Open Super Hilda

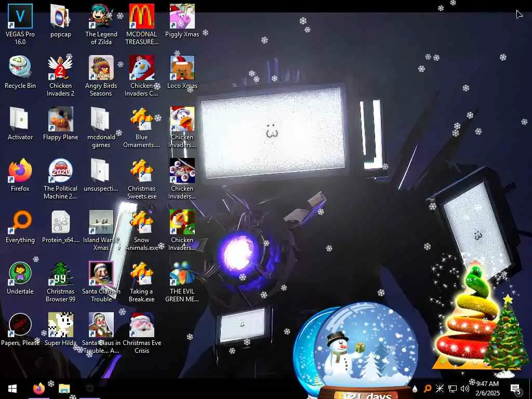tap(60, 330)
